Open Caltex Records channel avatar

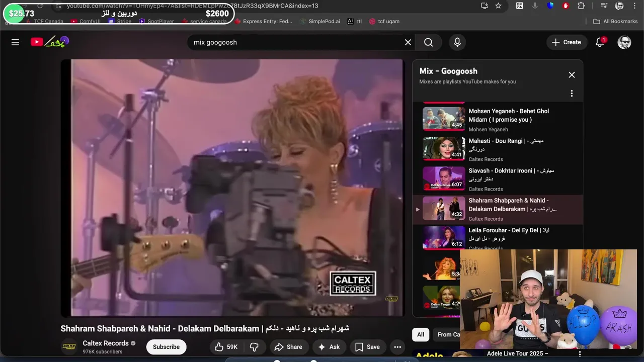69,347
